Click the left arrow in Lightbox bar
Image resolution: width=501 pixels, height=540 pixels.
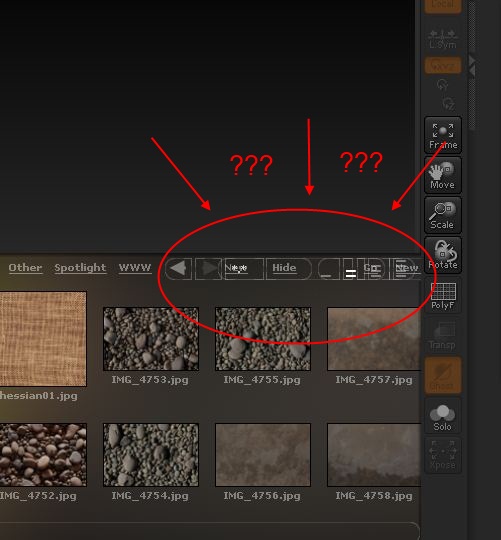178,268
